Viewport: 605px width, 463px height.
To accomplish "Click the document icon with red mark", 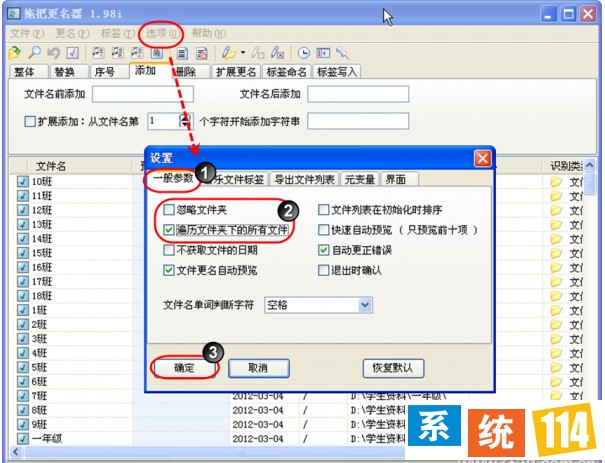I will (x=201, y=53).
